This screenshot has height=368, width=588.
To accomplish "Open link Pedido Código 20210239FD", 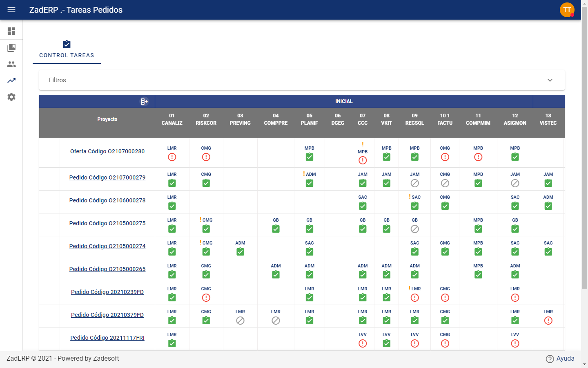I will coord(107,292).
